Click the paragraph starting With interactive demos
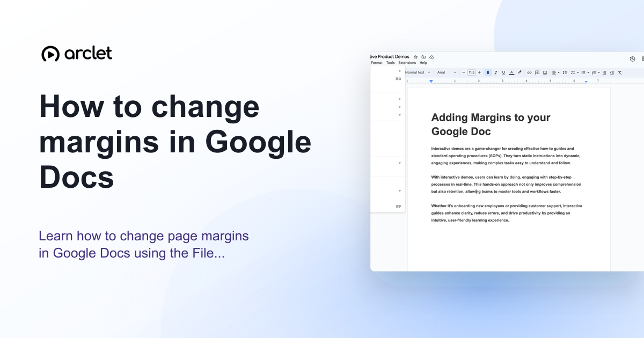The width and height of the screenshot is (644, 338). [x=506, y=184]
